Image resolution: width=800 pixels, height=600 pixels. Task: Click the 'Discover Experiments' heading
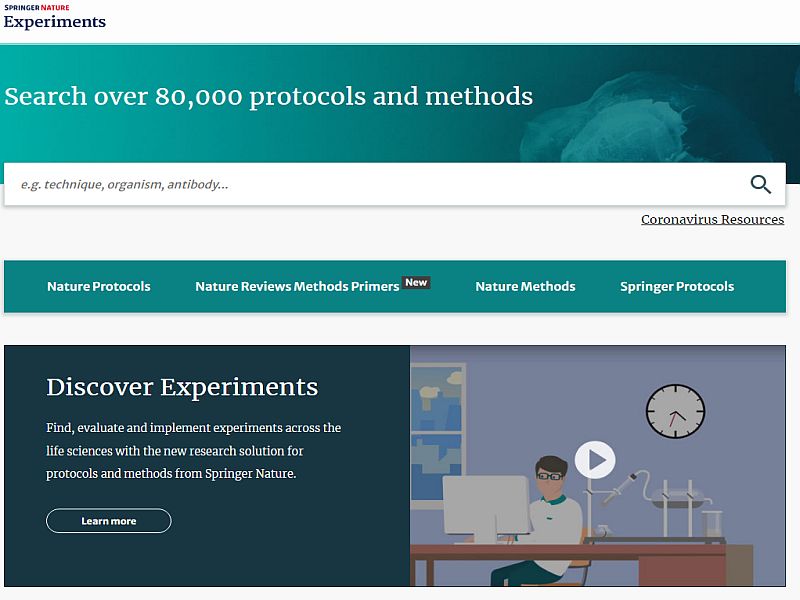[x=182, y=387]
